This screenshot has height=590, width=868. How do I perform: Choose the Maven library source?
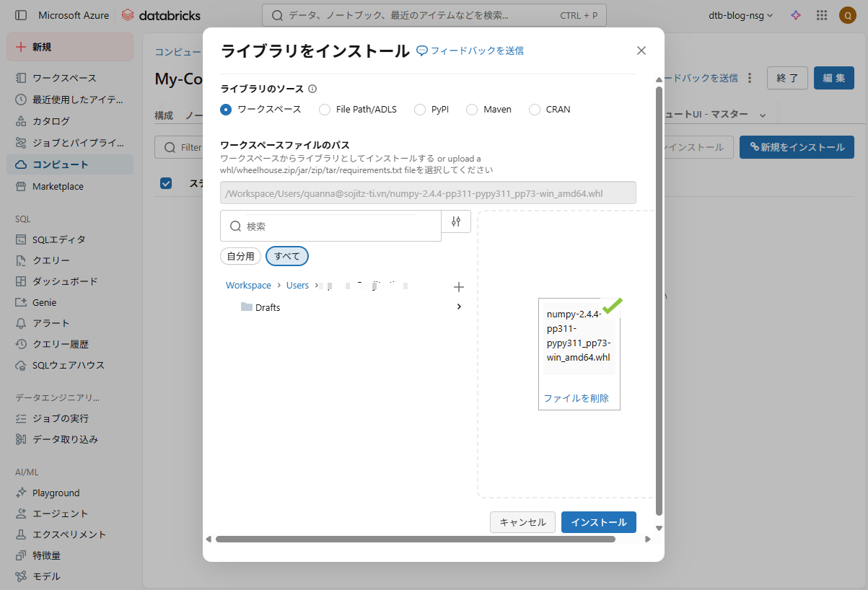coord(472,110)
